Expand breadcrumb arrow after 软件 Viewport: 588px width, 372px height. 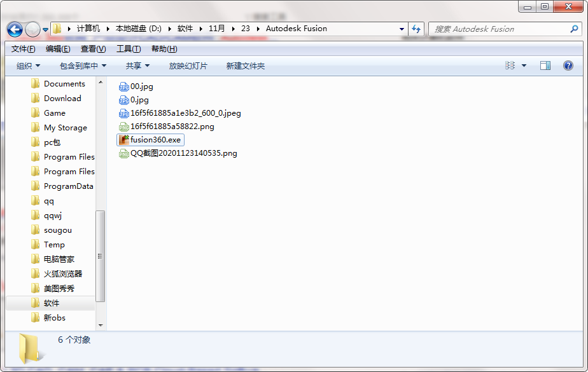[x=201, y=29]
